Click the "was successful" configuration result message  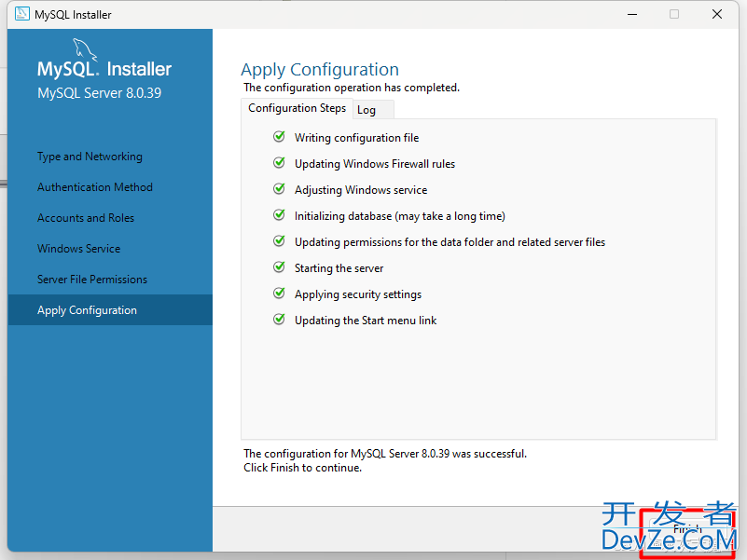[385, 454]
